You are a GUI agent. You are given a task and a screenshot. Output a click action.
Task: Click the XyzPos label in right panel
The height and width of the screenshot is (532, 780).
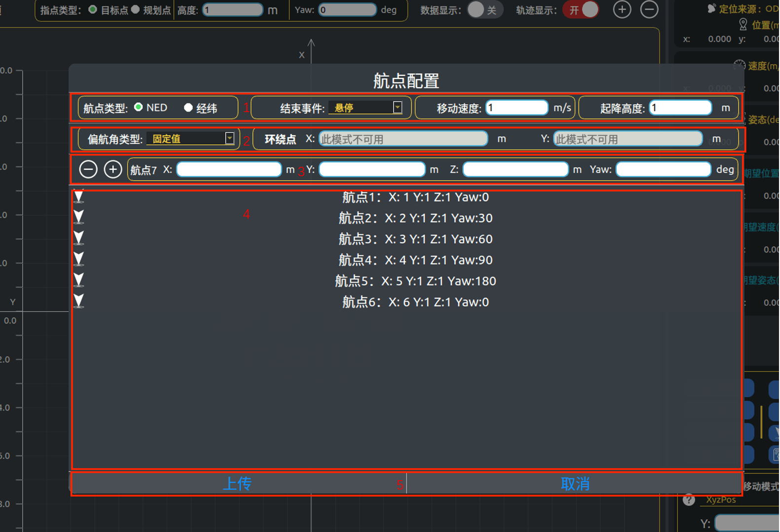(720, 499)
